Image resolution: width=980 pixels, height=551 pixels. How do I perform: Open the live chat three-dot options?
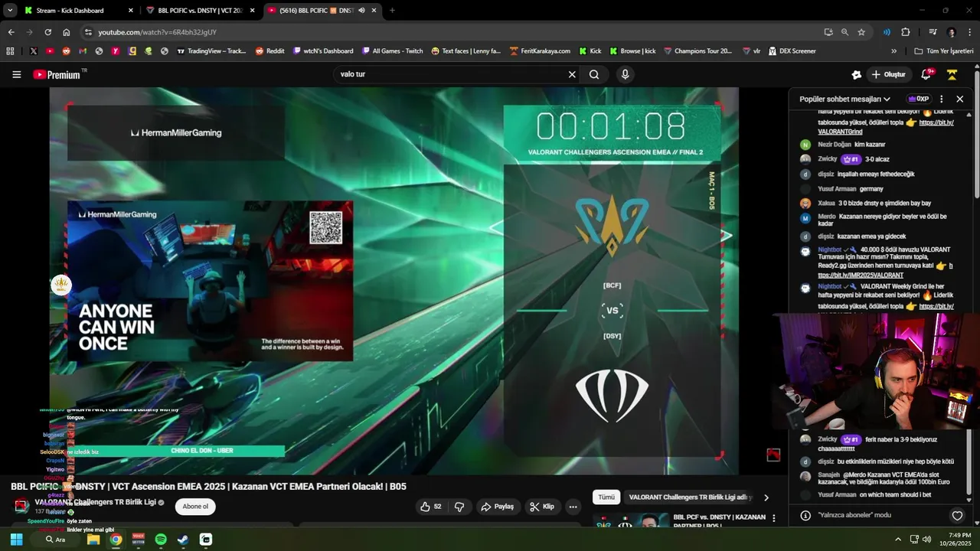(942, 99)
